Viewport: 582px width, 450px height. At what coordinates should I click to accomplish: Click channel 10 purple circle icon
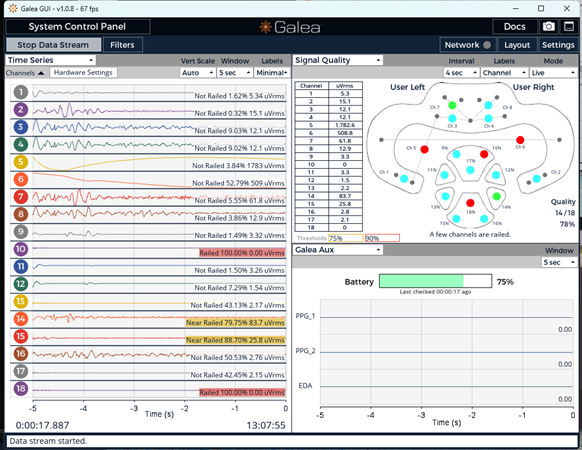(21, 249)
